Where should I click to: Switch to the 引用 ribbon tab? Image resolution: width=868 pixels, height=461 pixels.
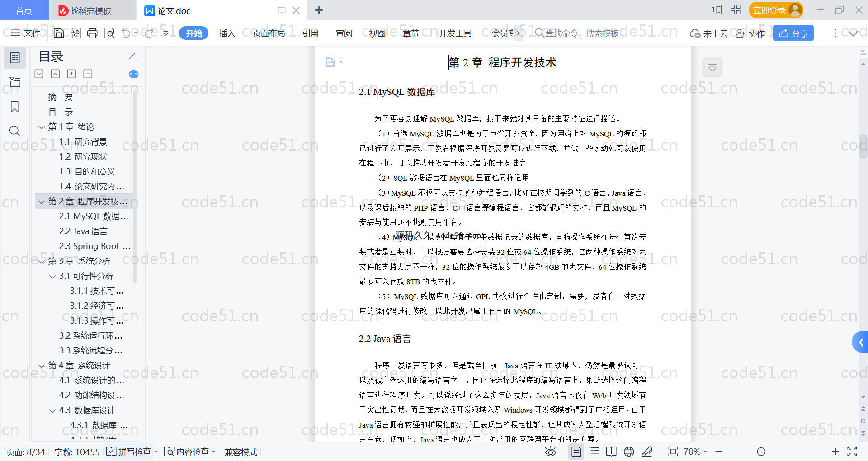click(x=311, y=33)
